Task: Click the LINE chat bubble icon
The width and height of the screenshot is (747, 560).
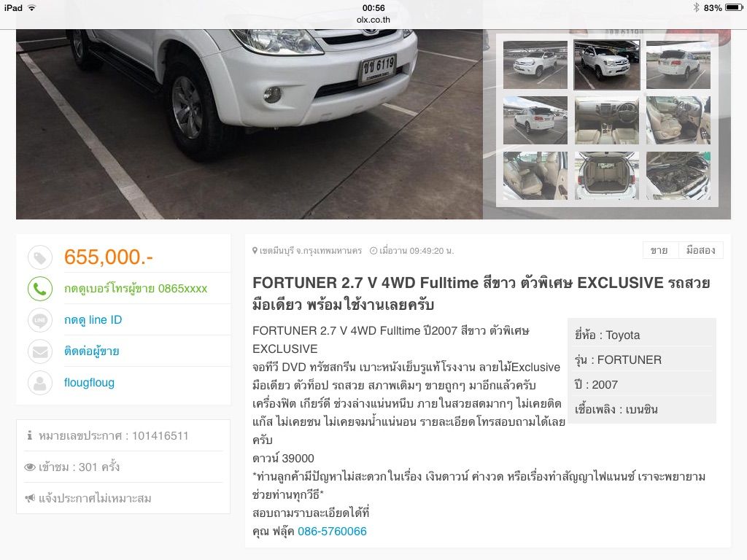Action: pos(40,320)
